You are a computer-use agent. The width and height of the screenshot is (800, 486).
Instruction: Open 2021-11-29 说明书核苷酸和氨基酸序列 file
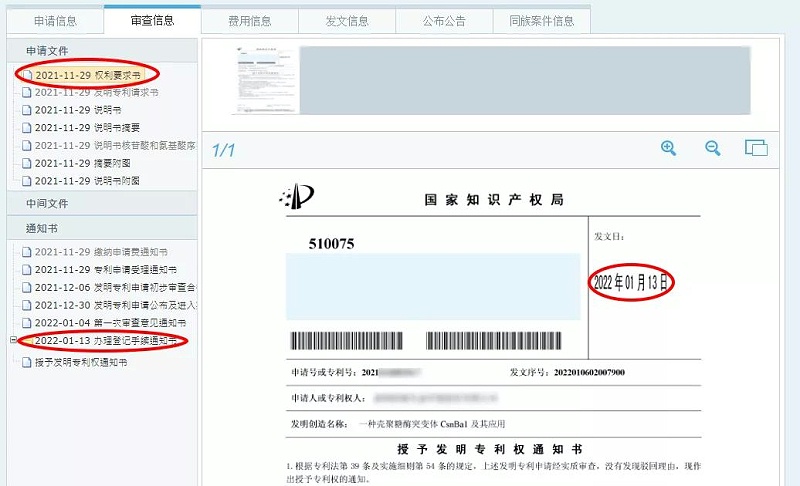[x=115, y=145]
